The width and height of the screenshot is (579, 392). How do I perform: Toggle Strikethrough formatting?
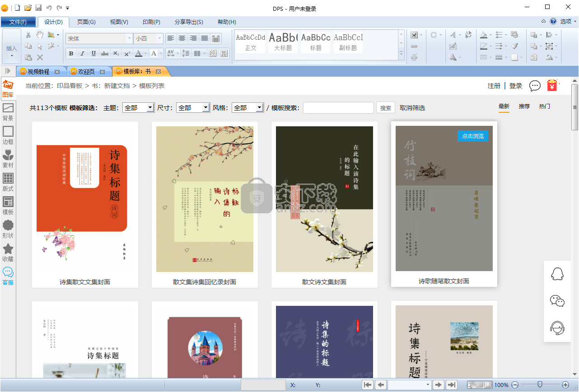[105, 53]
